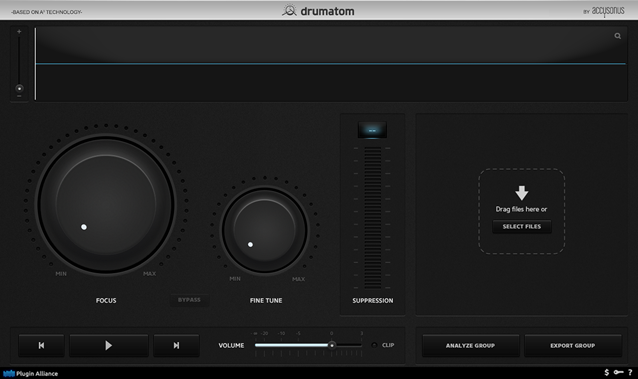Click the FINE TUNE knob
638x379 pixels.
point(264,230)
